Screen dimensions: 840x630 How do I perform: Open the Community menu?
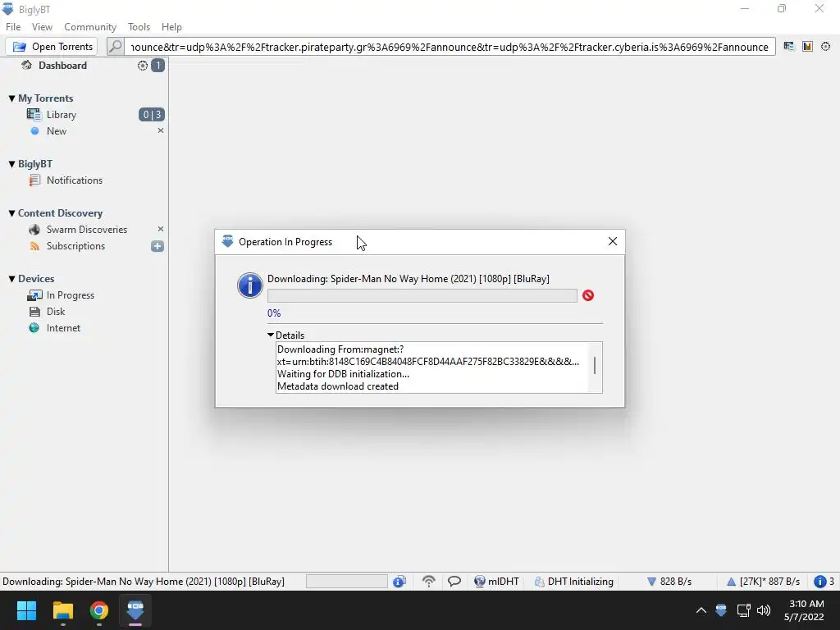point(90,27)
